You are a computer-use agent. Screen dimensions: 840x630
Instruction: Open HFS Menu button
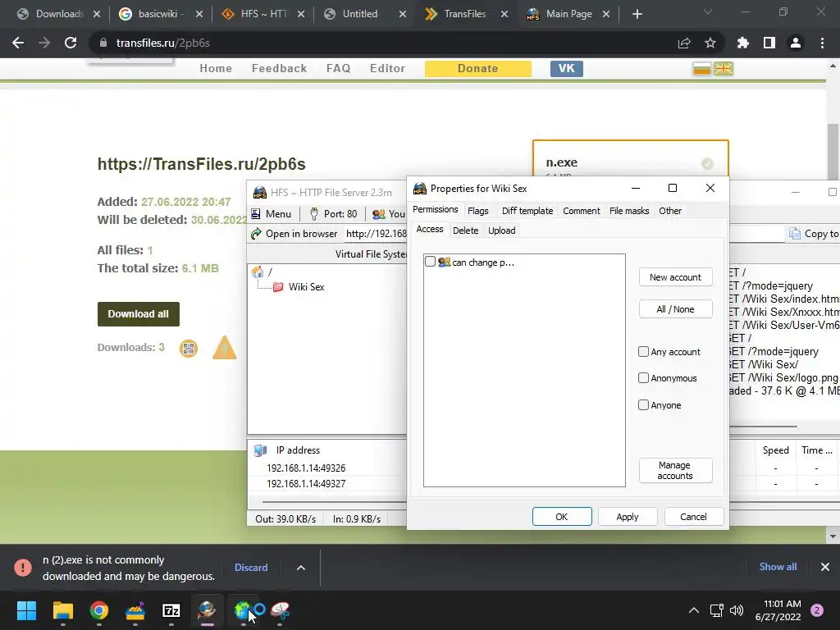click(272, 214)
